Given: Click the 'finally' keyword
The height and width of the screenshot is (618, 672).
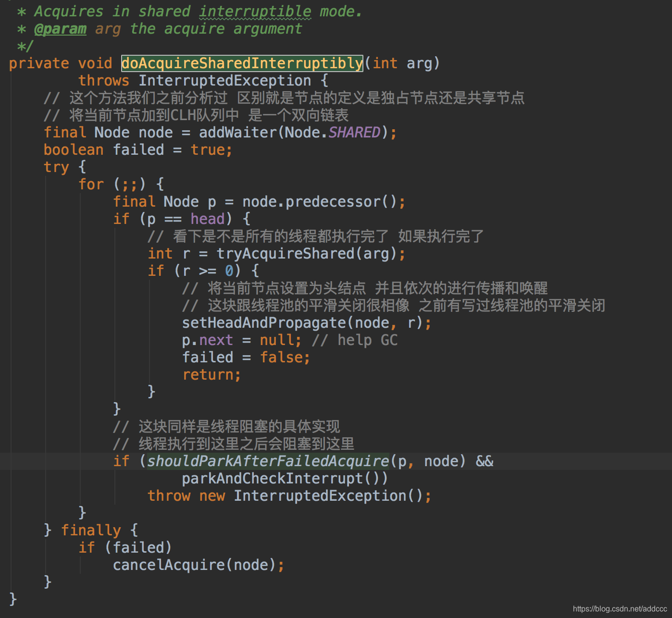Looking at the screenshot, I should 91,530.
